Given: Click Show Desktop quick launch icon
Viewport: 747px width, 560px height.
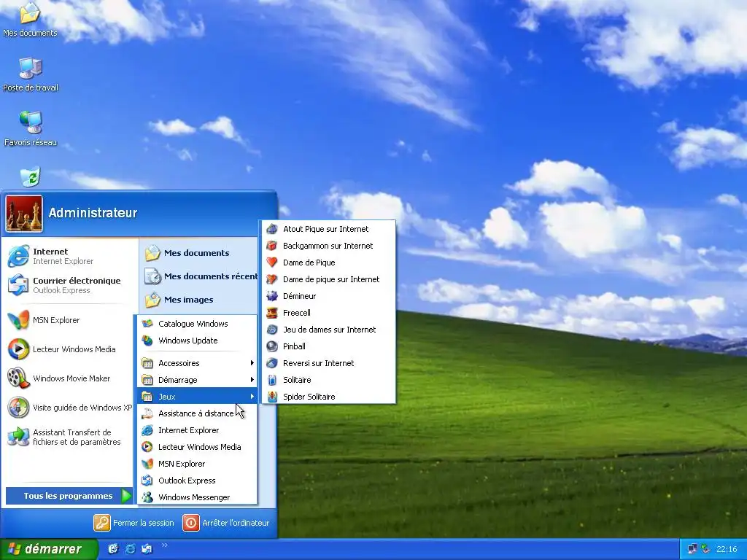Looking at the screenshot, I should pyautogui.click(x=113, y=549).
